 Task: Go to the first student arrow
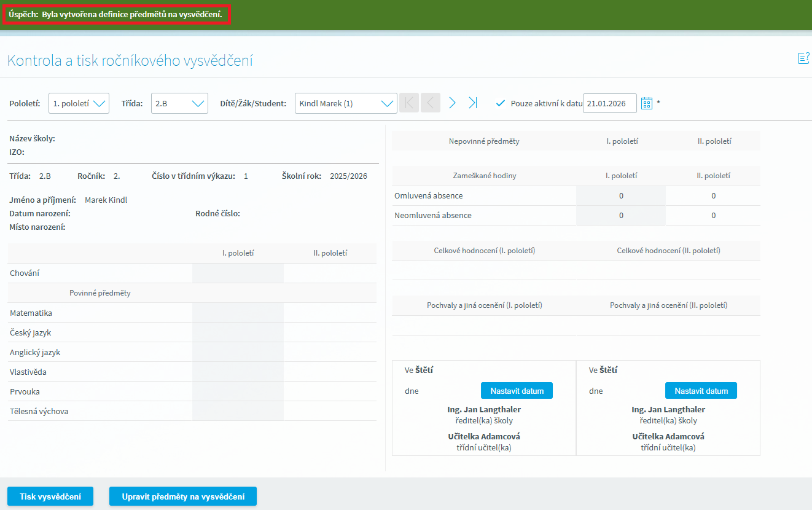point(409,103)
